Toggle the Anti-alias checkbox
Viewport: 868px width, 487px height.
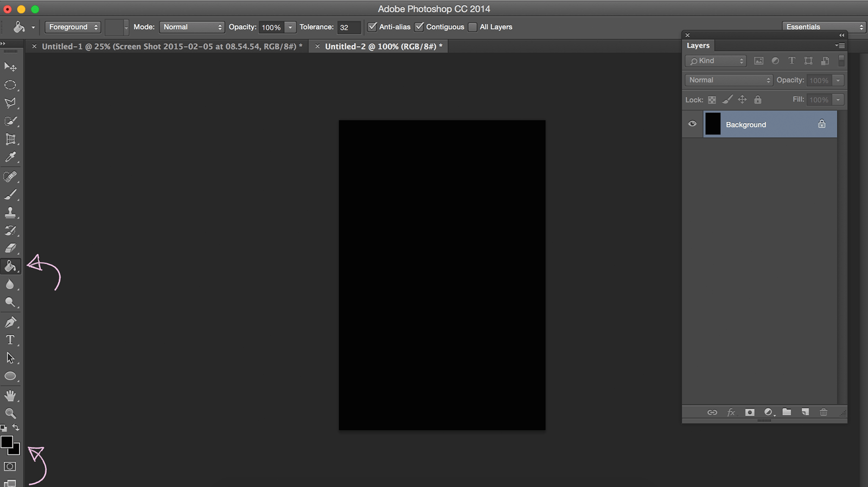click(x=372, y=27)
